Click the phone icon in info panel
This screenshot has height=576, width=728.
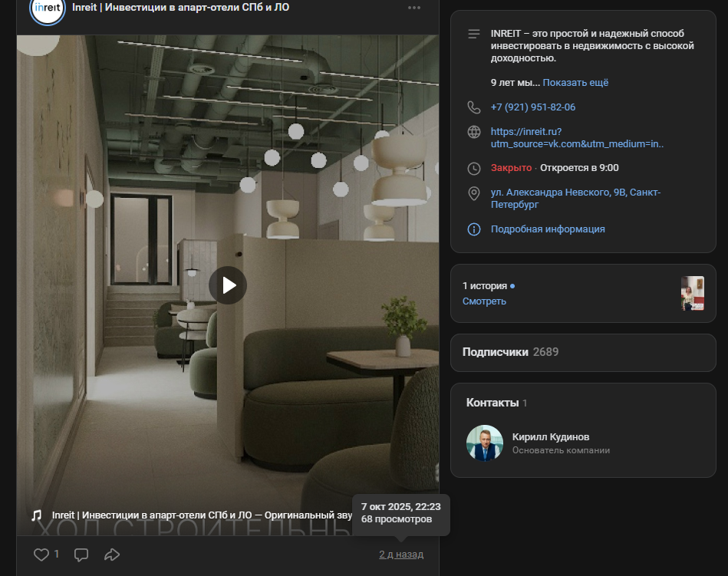(x=474, y=107)
